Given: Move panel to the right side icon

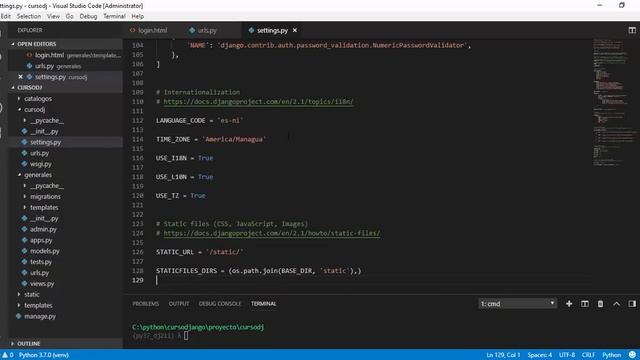Looking at the screenshot, I should pyautogui.click(x=632, y=304).
